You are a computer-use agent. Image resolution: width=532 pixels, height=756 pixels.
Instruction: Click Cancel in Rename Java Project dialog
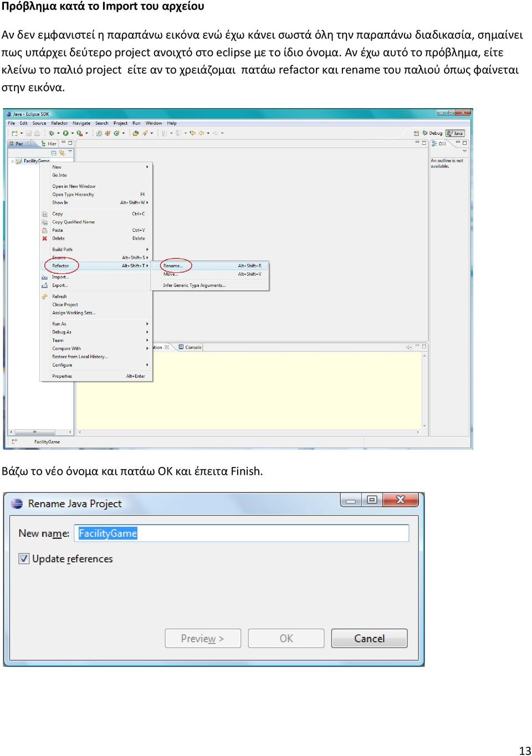tap(369, 638)
